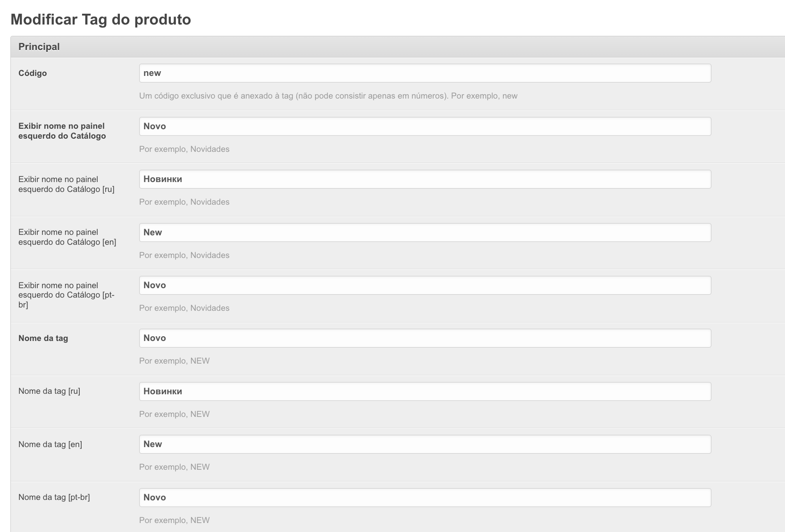Click the Nome da tag [ru] label

pyautogui.click(x=49, y=391)
